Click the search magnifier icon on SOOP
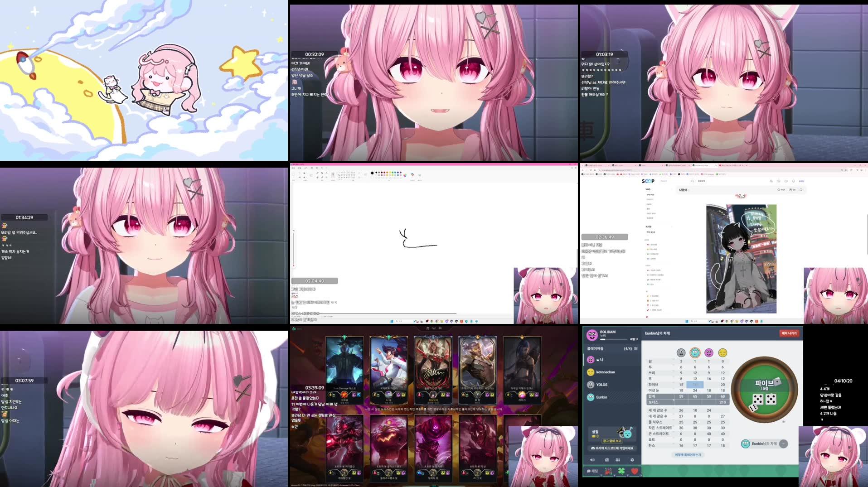This screenshot has width=868, height=487. click(x=693, y=181)
